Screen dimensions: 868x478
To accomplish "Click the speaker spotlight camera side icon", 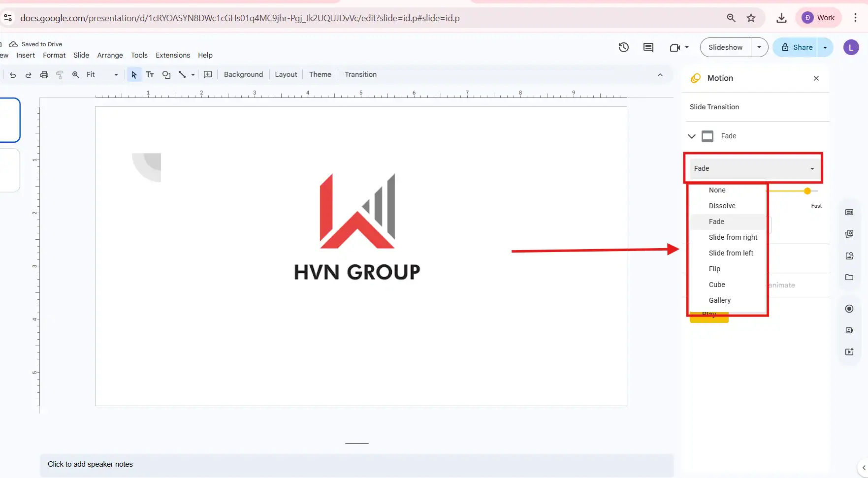I will coord(849,330).
